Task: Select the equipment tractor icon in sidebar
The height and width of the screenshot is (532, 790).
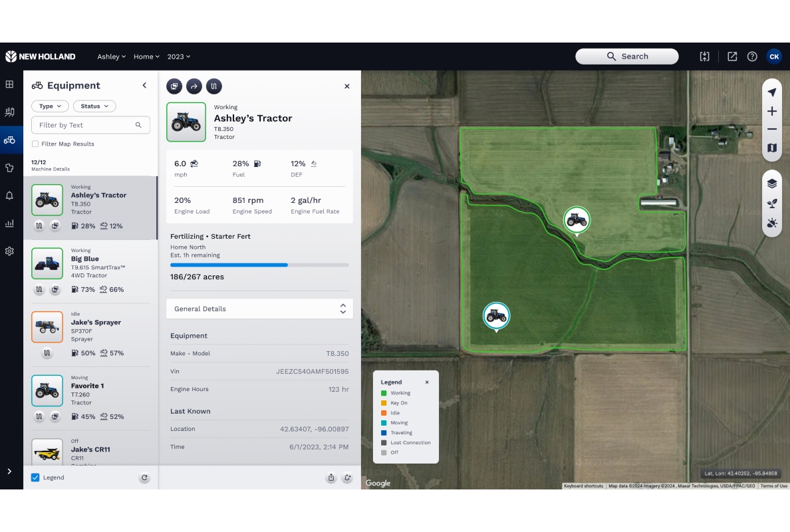Action: click(9, 140)
